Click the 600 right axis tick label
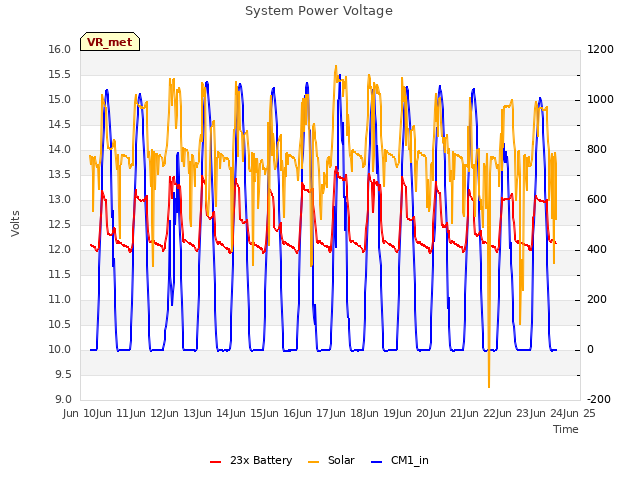 (597, 200)
